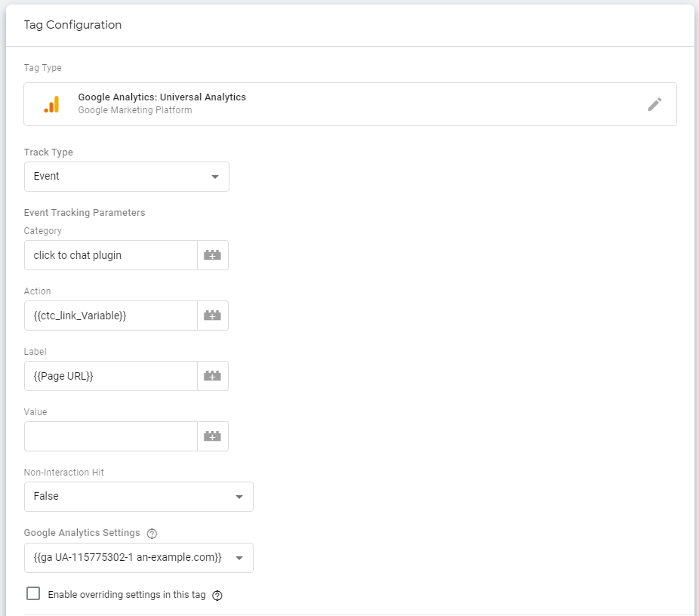Screen dimensions: 699x616
Task: Click the empty Value input field
Action: tap(111, 436)
